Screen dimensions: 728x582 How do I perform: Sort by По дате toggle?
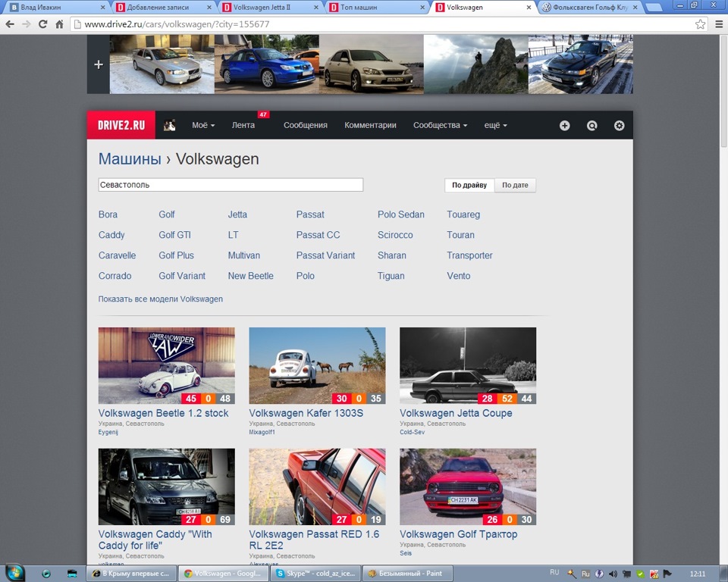[515, 185]
